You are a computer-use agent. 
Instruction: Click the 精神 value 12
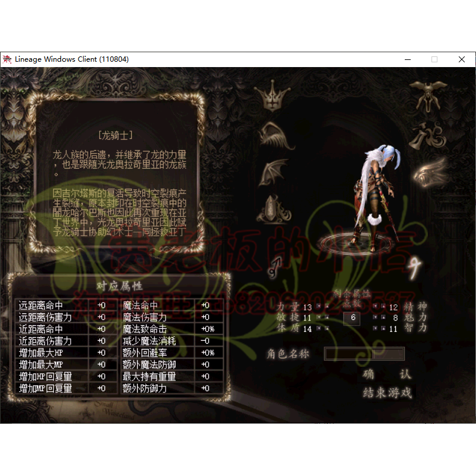(x=394, y=307)
